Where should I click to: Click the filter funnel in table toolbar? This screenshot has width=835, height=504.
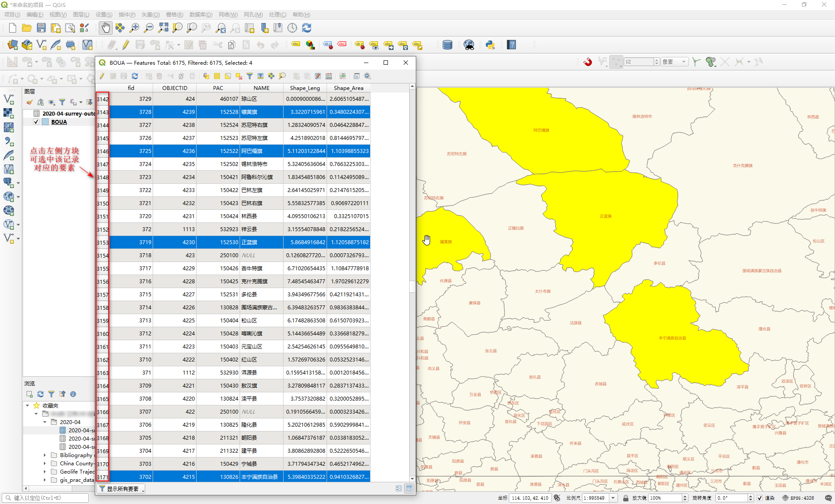pos(250,76)
